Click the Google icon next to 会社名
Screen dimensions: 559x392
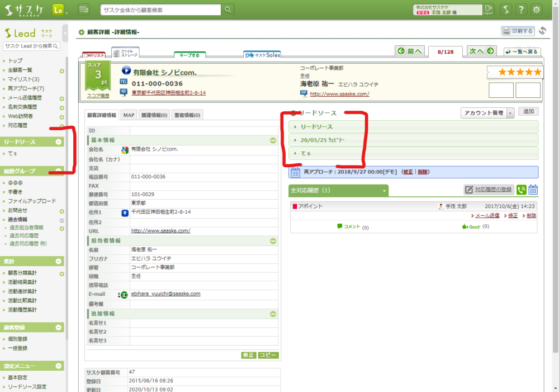125,150
